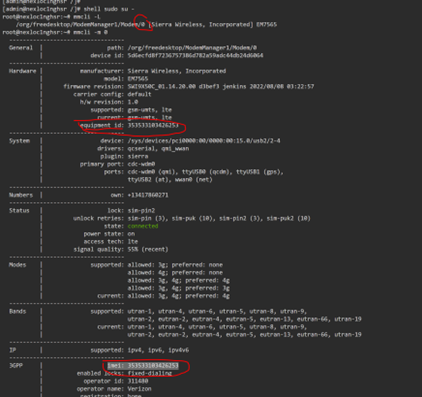Click the green 'connected' state value

click(143, 226)
